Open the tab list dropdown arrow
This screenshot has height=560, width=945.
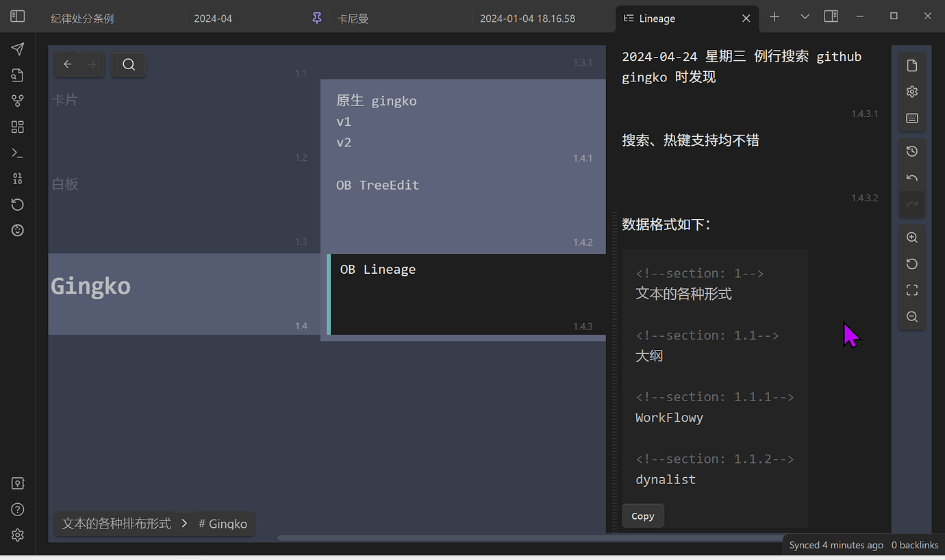pos(804,16)
